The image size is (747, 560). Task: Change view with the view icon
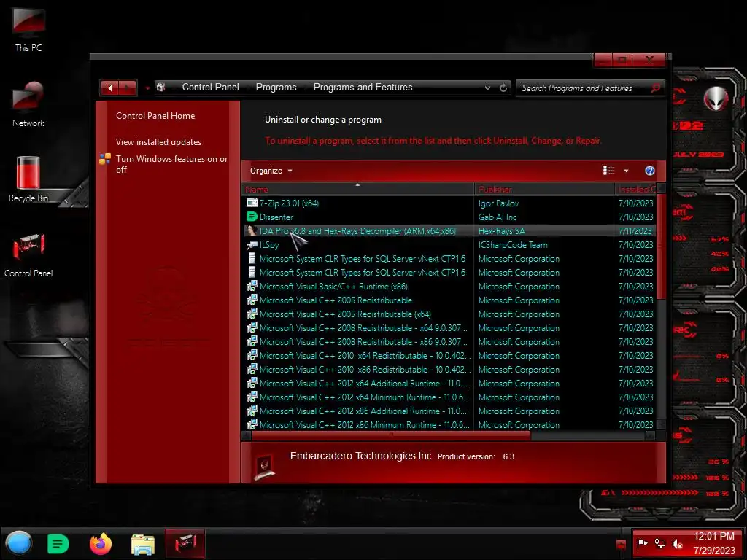click(609, 171)
